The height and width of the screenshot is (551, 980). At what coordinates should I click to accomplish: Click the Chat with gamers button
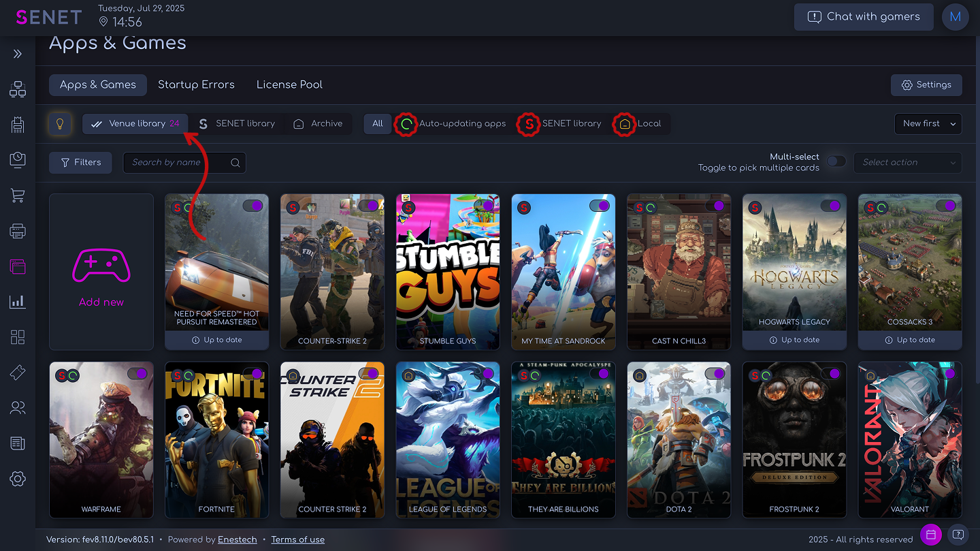[x=863, y=17]
